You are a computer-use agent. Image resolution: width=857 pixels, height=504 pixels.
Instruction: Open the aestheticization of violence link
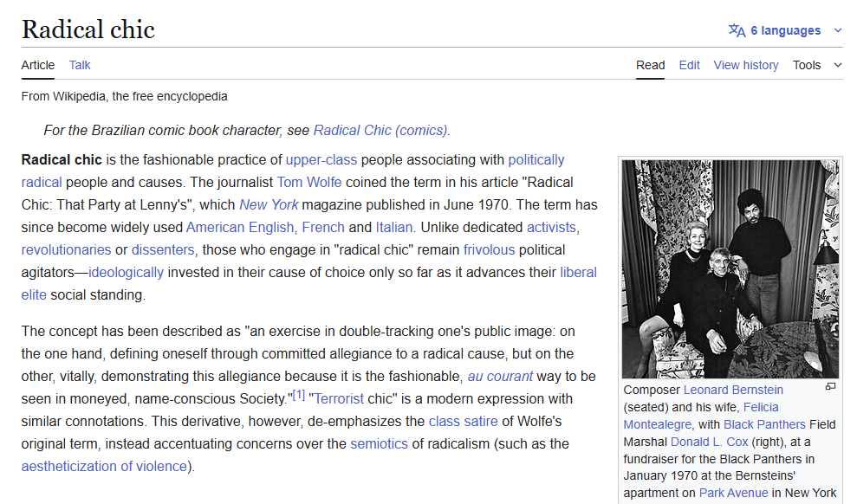[x=104, y=466]
